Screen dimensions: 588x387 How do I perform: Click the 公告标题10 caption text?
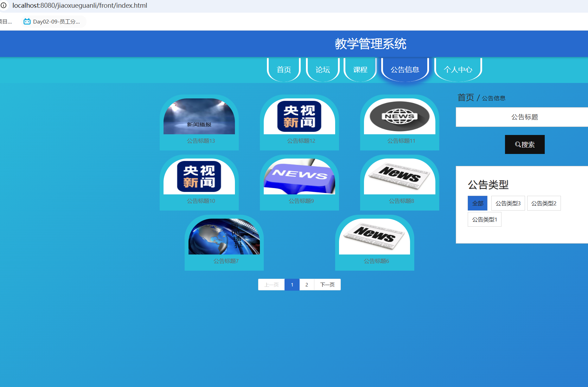click(x=201, y=201)
